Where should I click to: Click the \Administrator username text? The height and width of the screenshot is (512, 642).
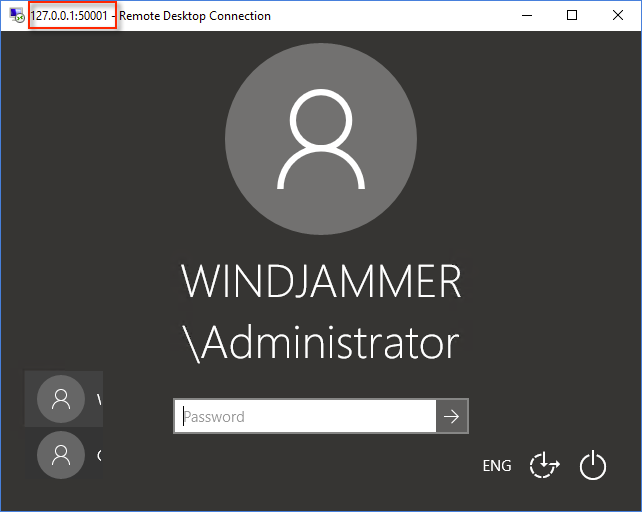(x=321, y=343)
